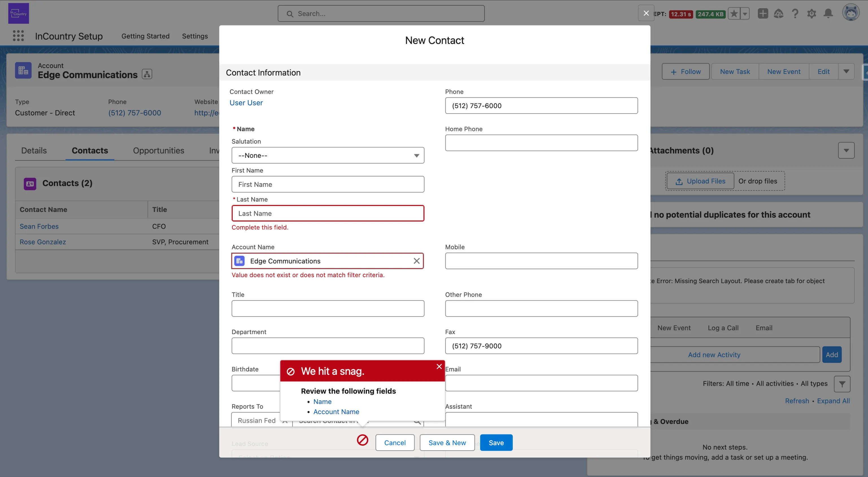Click the help question mark icon

(795, 14)
